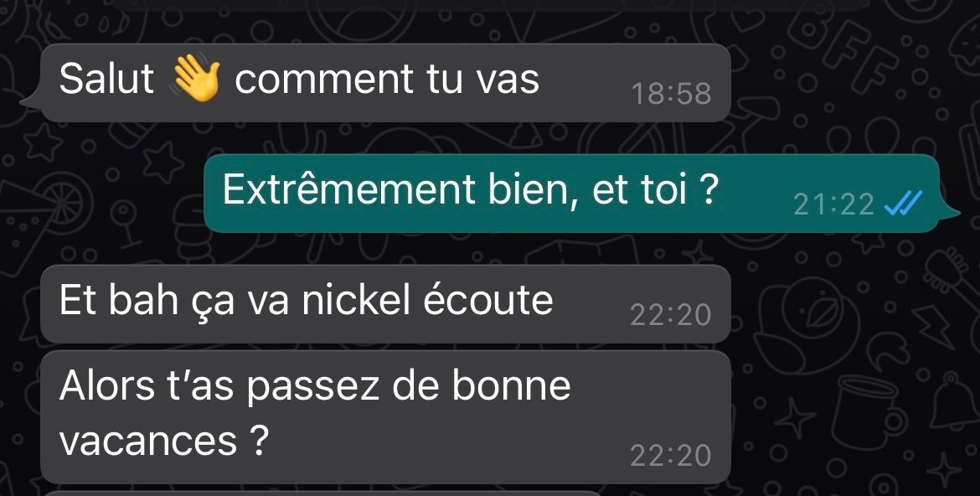Tap the "Alors t'as passez de bonne vacances" message
Viewport: 980px width, 496px height.
[x=385, y=416]
